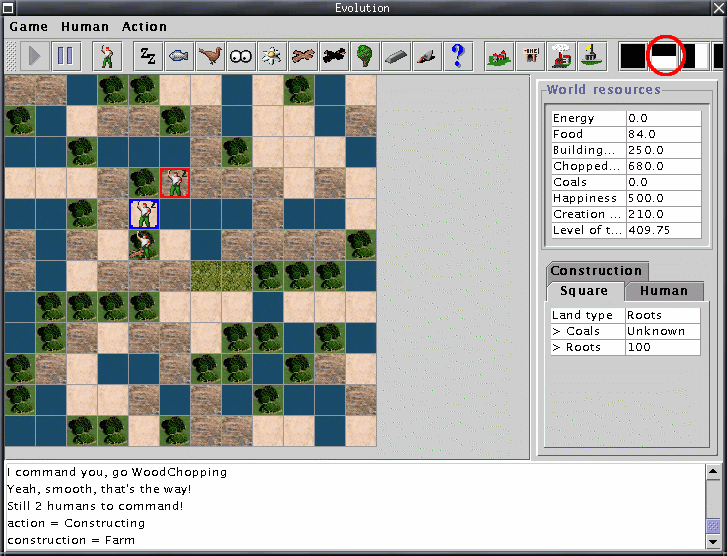Click the leftmost black box in toolbar
This screenshot has width=727, height=556.
632,55
